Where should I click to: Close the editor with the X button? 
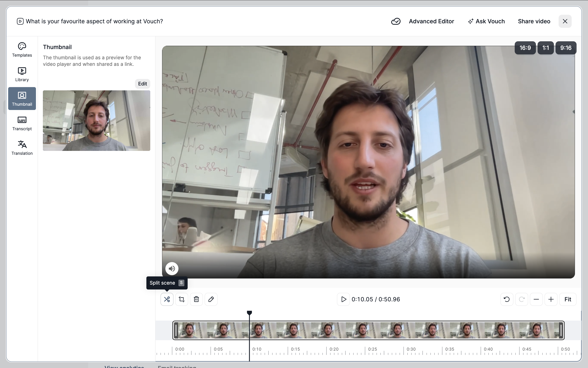coord(565,21)
